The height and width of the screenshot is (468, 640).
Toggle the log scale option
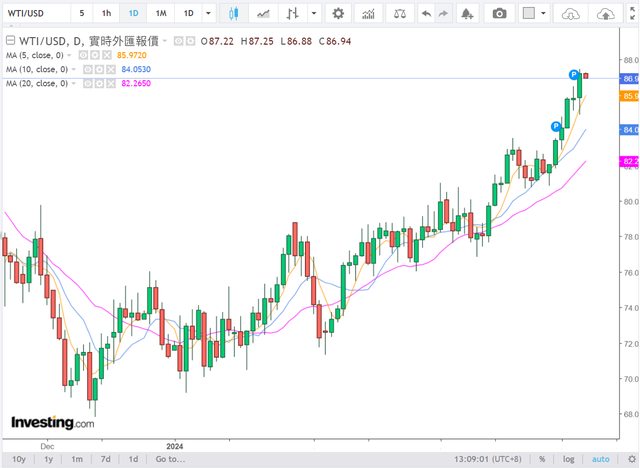coord(569,459)
